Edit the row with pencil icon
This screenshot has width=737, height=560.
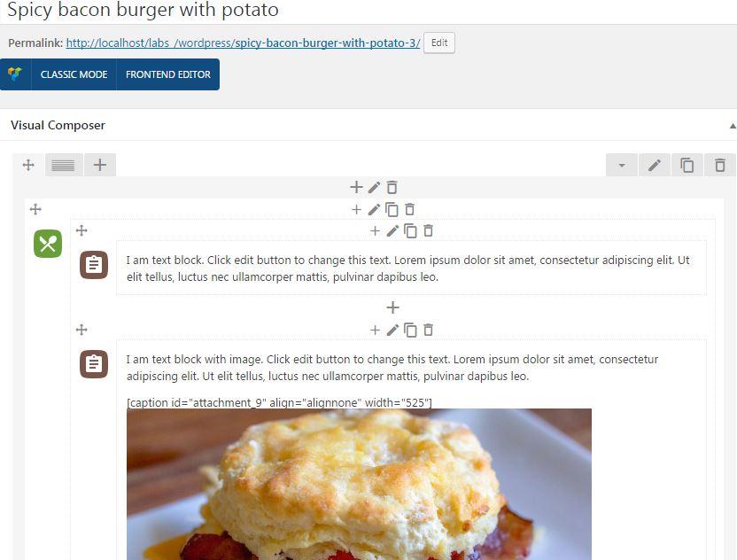[x=655, y=165]
